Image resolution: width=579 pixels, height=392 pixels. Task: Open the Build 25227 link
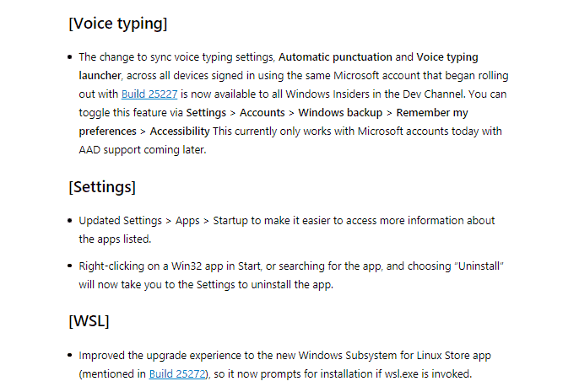[149, 94]
